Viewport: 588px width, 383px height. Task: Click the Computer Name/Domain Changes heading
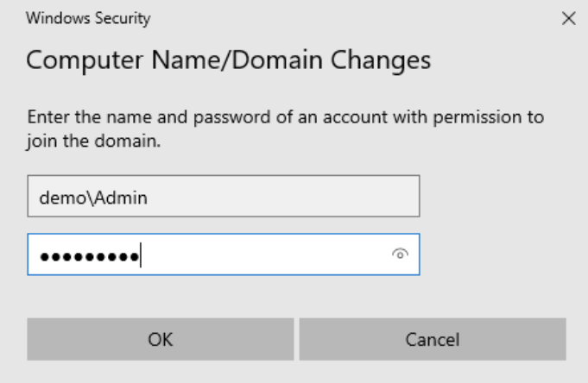click(228, 60)
